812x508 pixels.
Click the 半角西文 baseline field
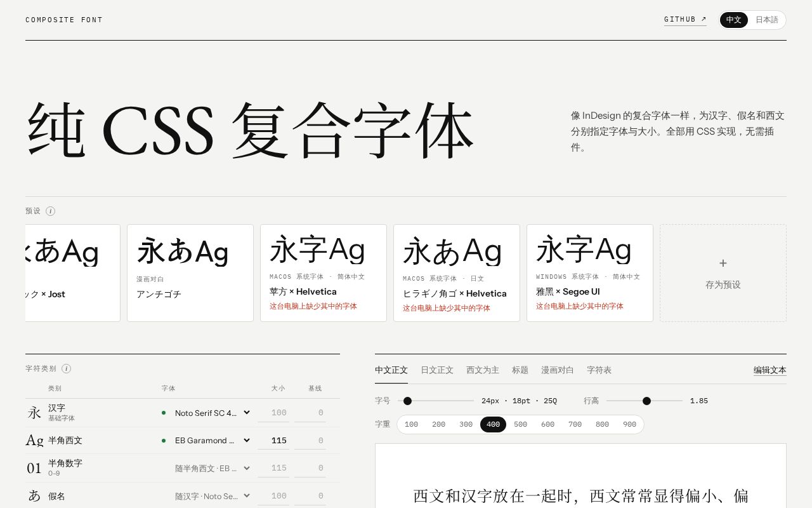(310, 440)
